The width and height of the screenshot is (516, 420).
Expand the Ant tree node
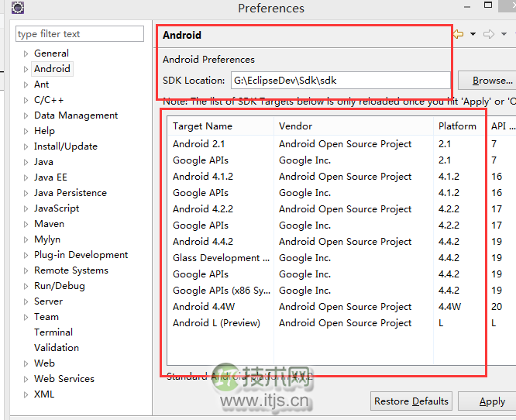tap(26, 84)
